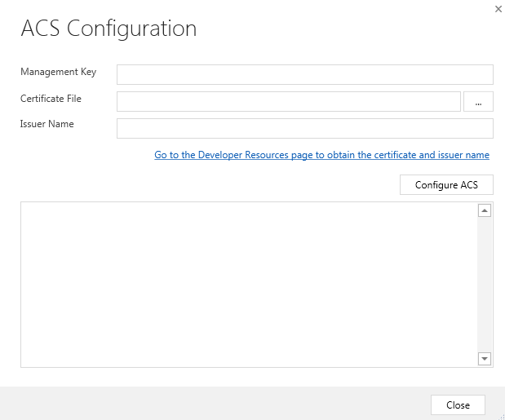Screen dimensions: 505x420
Task: Focus the Certificate File path field
Action: [x=289, y=101]
